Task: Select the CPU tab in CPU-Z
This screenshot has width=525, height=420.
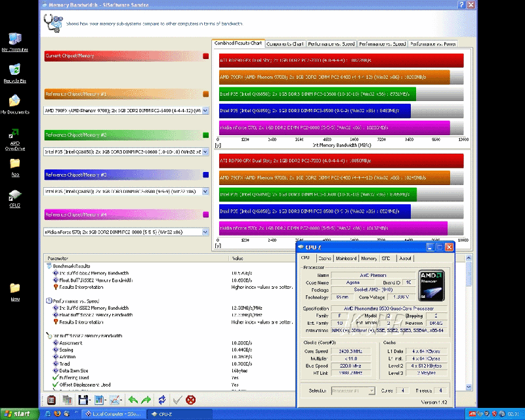Action: (305, 257)
